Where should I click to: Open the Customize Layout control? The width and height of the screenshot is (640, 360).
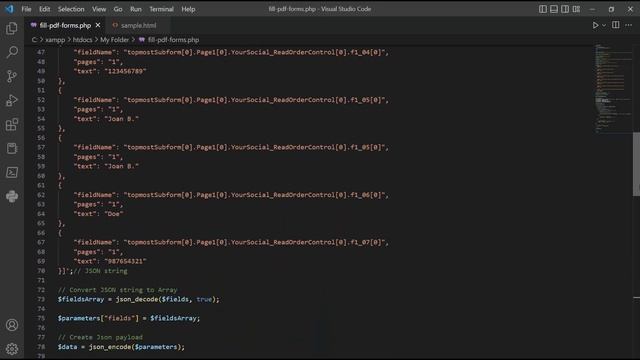(576, 9)
